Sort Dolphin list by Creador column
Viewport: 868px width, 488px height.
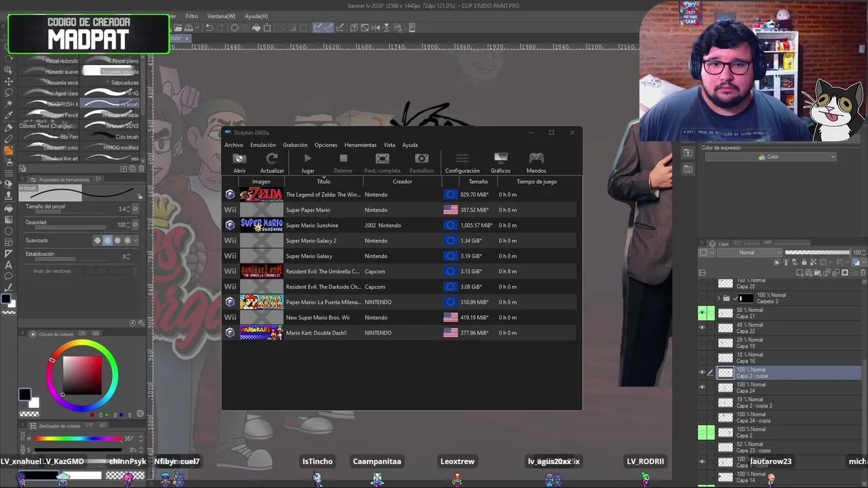tap(402, 182)
